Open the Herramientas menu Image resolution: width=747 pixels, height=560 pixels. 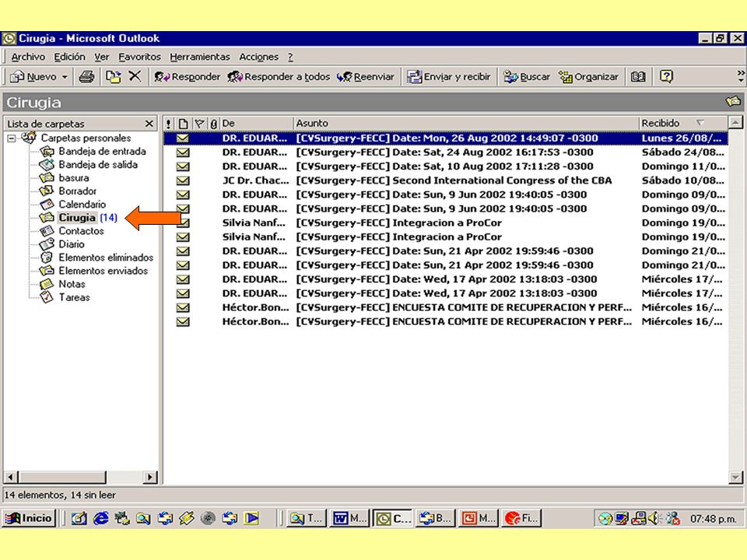tap(200, 57)
